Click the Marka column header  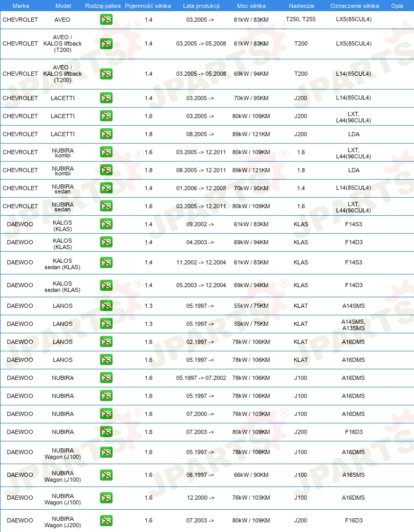point(21,6)
